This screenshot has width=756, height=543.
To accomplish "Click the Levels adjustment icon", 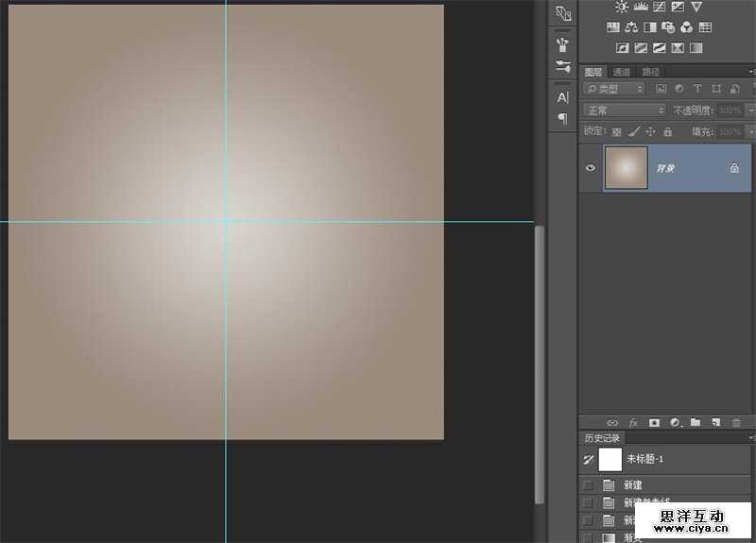I will pos(641,8).
